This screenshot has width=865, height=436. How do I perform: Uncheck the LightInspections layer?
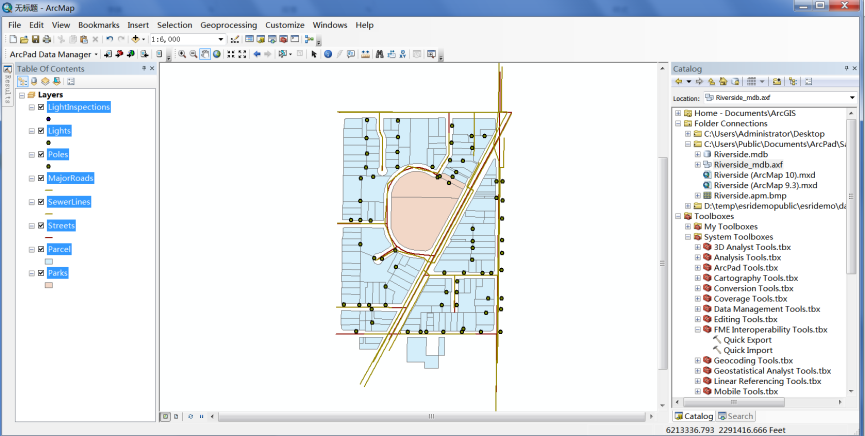point(41,107)
